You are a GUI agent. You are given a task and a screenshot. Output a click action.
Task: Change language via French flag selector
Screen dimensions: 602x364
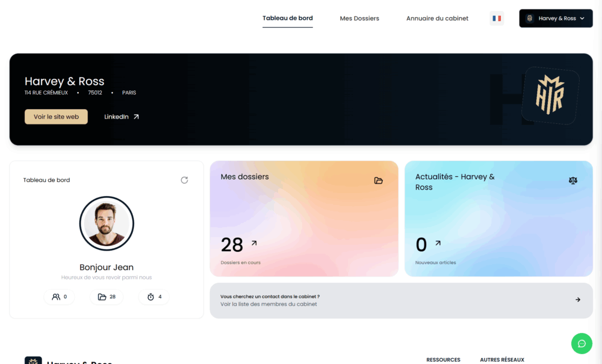[496, 18]
